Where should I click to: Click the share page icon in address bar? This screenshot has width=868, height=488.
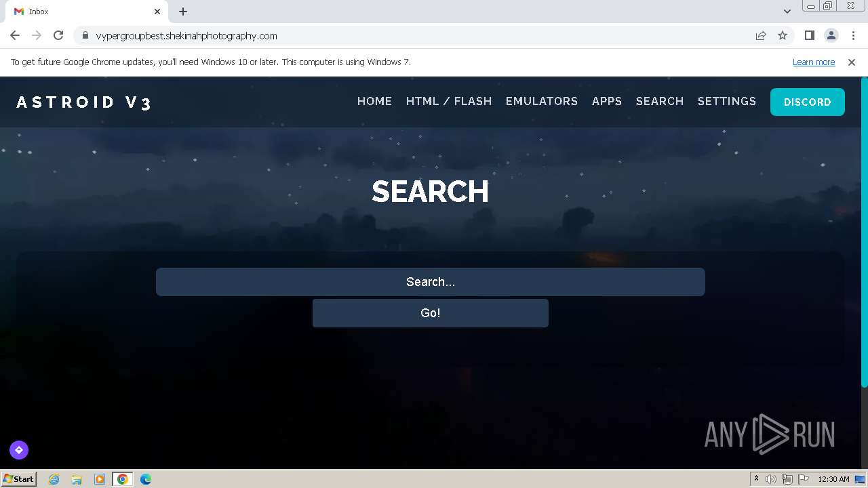pos(761,35)
